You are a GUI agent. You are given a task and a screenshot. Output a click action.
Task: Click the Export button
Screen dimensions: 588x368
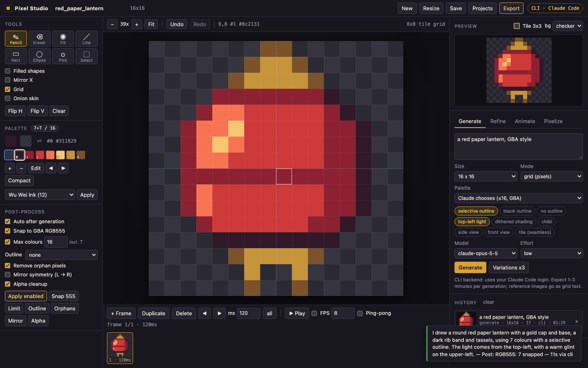click(511, 8)
